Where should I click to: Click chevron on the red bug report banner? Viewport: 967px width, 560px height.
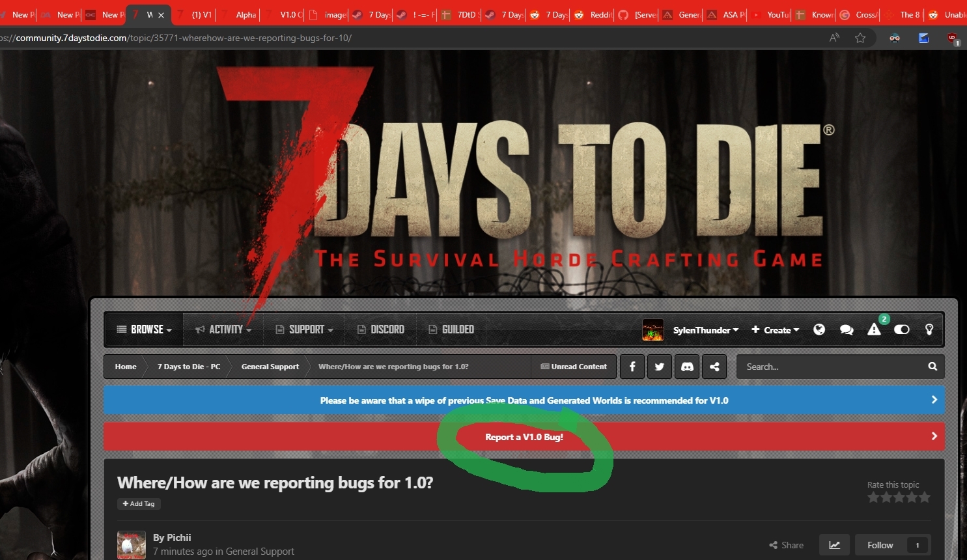pyautogui.click(x=934, y=436)
